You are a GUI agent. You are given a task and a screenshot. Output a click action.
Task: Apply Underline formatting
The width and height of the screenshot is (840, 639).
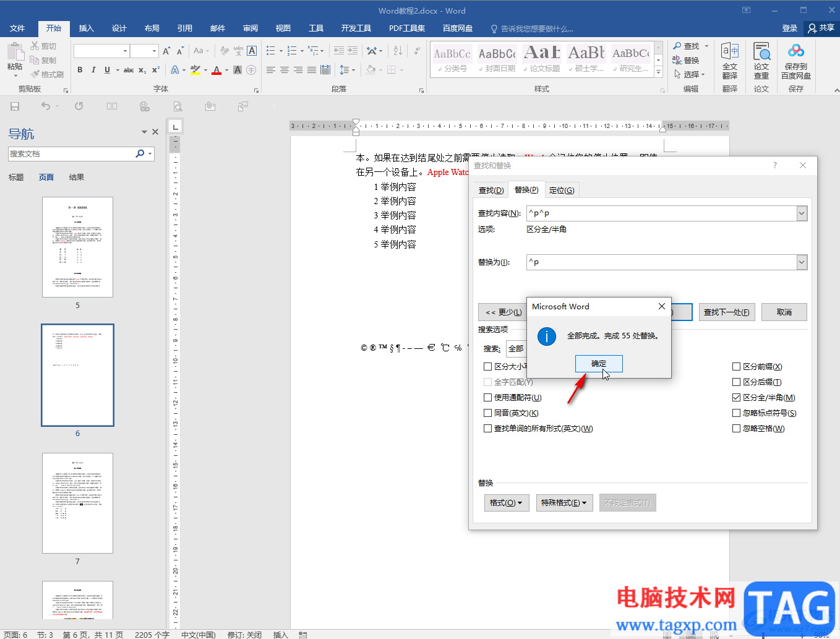pos(107,70)
